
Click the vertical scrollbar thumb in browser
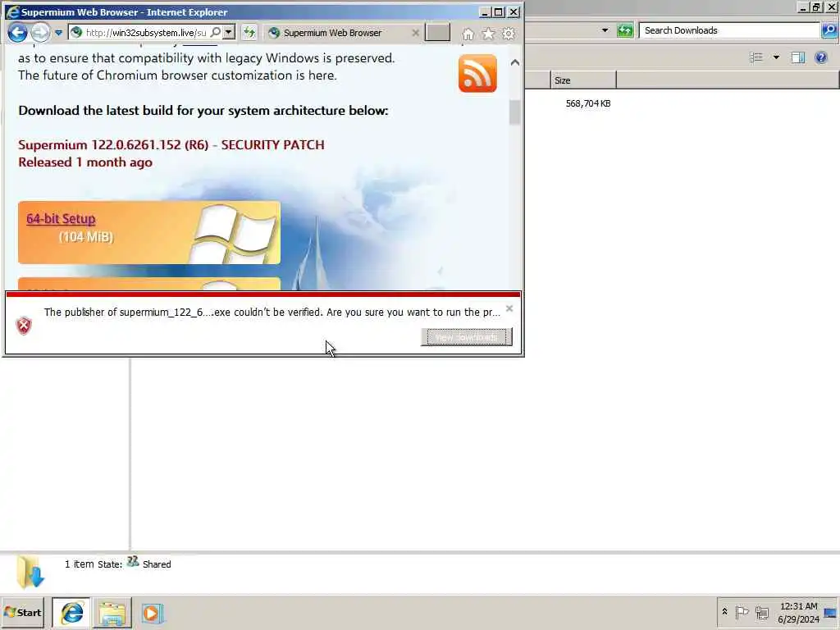point(515,112)
